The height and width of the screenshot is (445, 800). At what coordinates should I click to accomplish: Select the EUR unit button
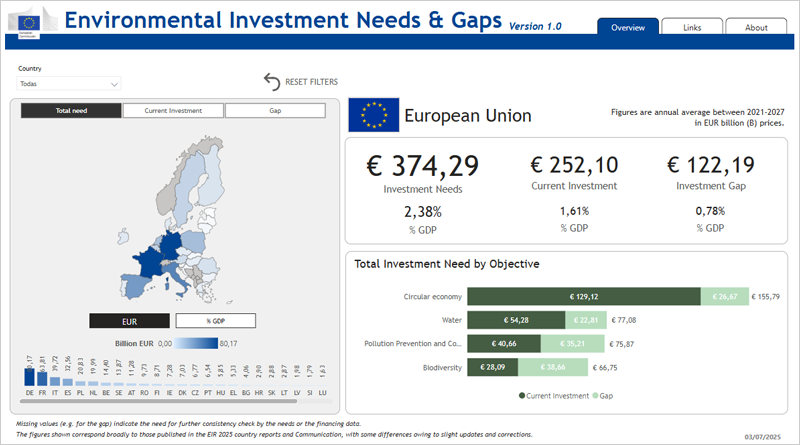click(130, 321)
